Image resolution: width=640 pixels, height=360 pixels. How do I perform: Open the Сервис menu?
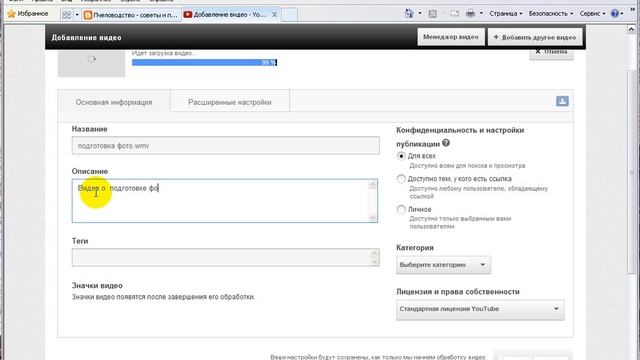click(x=592, y=13)
